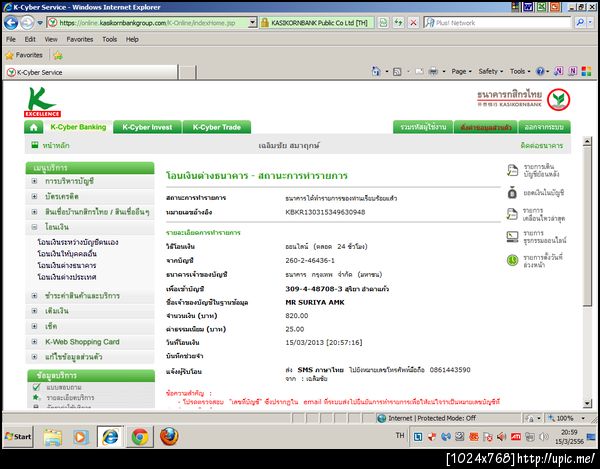
Task: Expand การบริหารบัญชี menu item
Action: pos(34,181)
